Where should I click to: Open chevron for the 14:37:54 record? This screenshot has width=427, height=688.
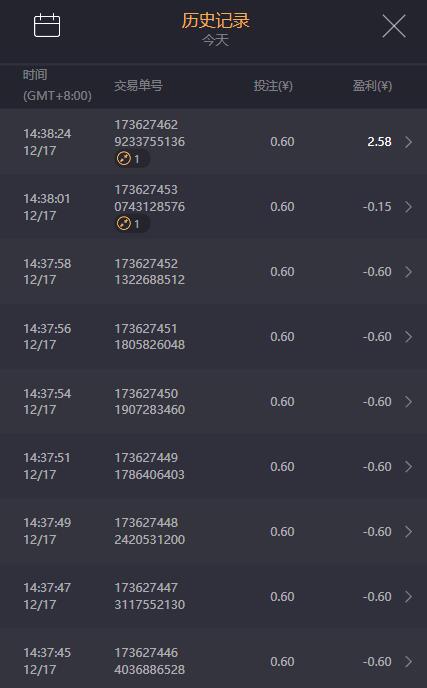pos(409,401)
